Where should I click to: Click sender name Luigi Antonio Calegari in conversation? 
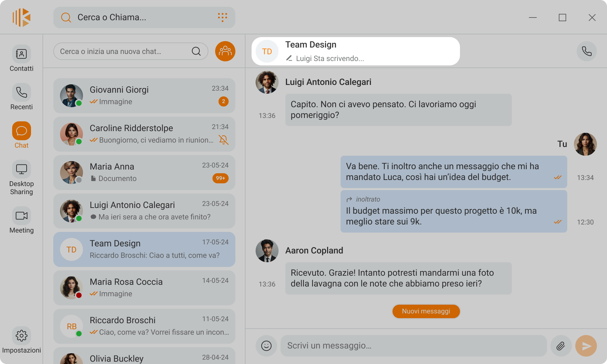click(x=328, y=82)
